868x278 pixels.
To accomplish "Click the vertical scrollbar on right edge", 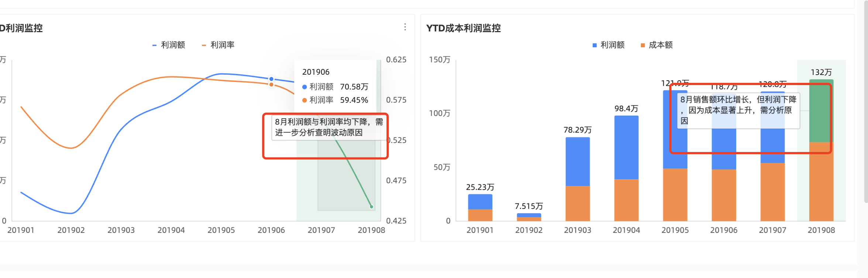I will (866, 102).
